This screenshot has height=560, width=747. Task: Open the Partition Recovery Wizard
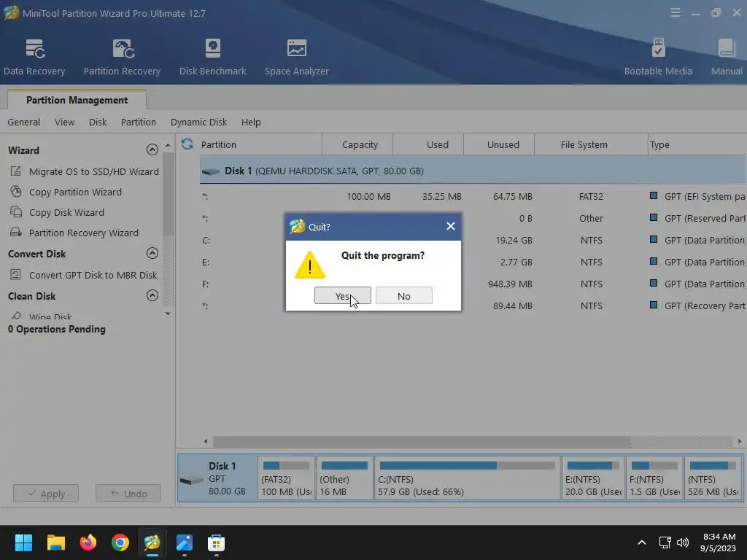[74, 233]
